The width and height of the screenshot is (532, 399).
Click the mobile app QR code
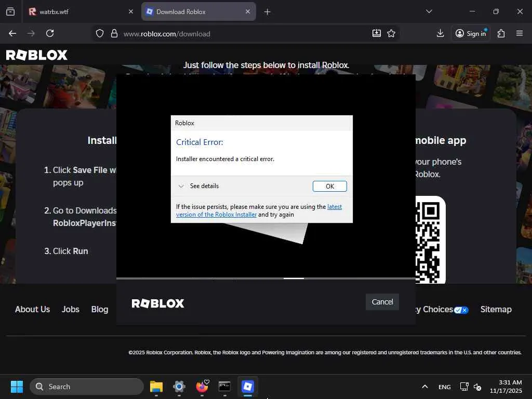[x=430, y=240]
